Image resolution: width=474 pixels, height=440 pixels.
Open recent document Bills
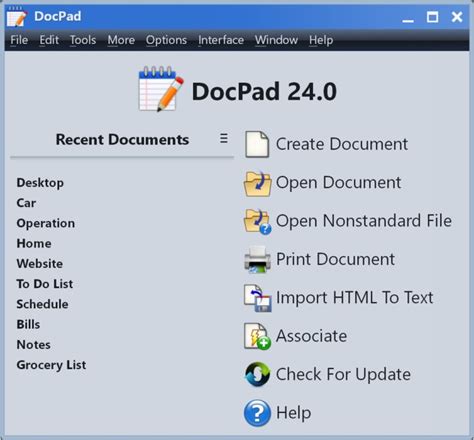(x=28, y=324)
